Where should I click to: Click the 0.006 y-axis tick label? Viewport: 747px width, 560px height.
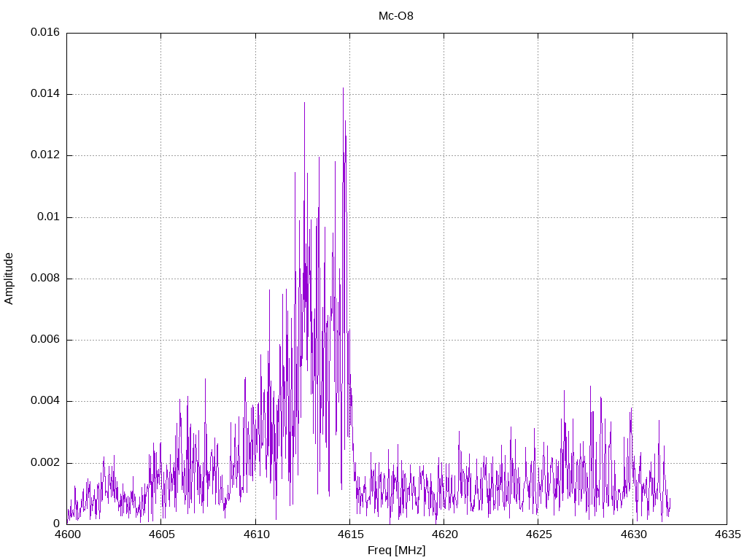(x=45, y=340)
